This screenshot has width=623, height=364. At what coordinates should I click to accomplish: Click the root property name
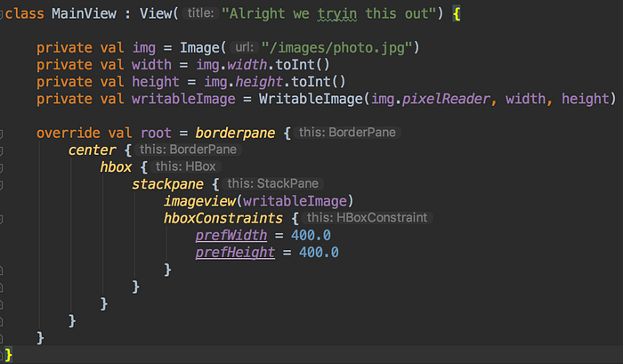pos(156,133)
